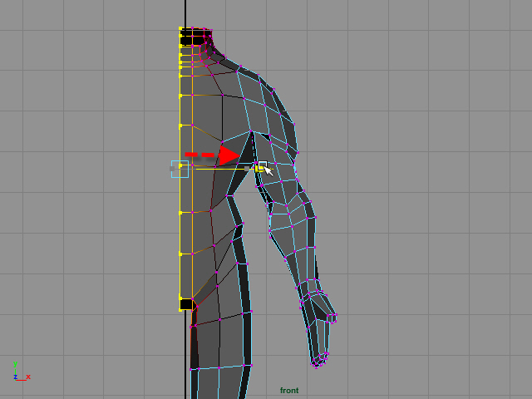The height and width of the screenshot is (399, 532).
Task: Click the cyan square center manipulator handle
Action: click(180, 169)
